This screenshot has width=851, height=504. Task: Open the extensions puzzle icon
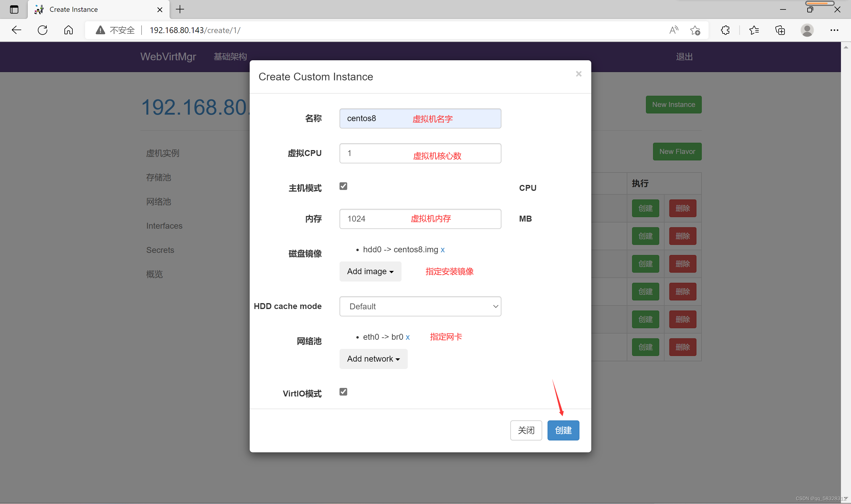pos(725,30)
